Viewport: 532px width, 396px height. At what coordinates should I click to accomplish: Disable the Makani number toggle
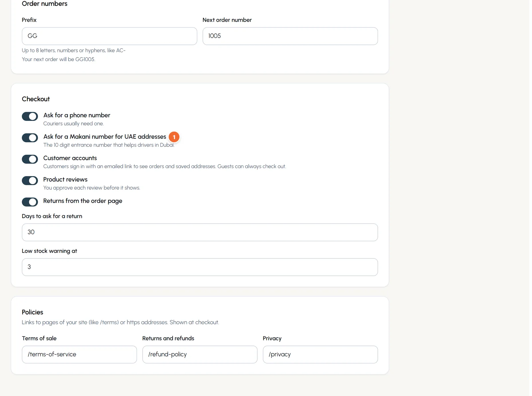click(x=30, y=138)
